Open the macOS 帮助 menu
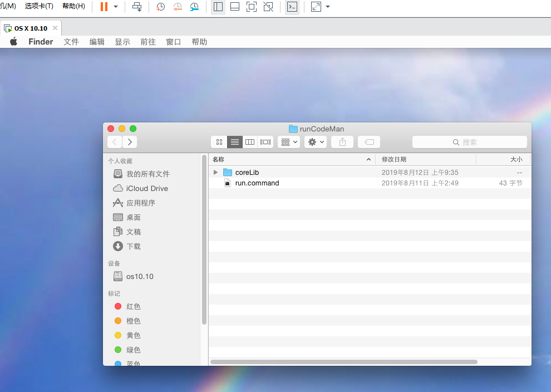Image resolution: width=551 pixels, height=392 pixels. 199,42
